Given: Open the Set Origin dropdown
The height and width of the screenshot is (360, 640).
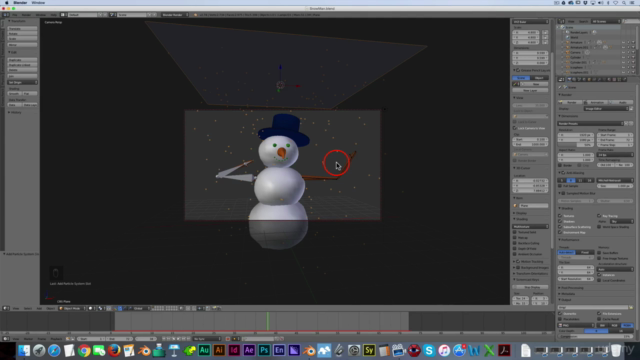Looking at the screenshot, I should pyautogui.click(x=22, y=82).
